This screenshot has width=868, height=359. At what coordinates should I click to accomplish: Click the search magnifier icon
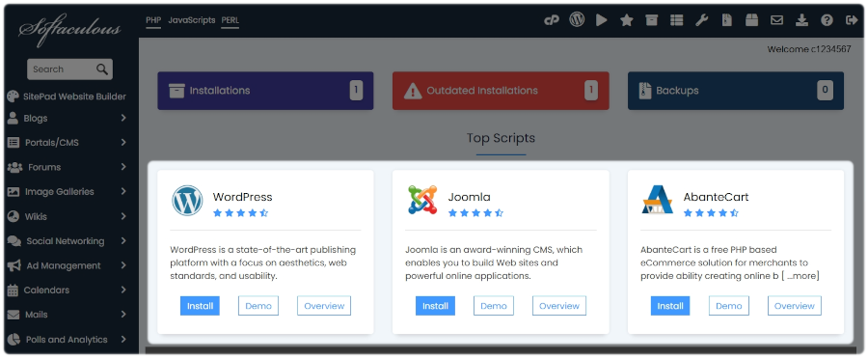[x=102, y=69]
